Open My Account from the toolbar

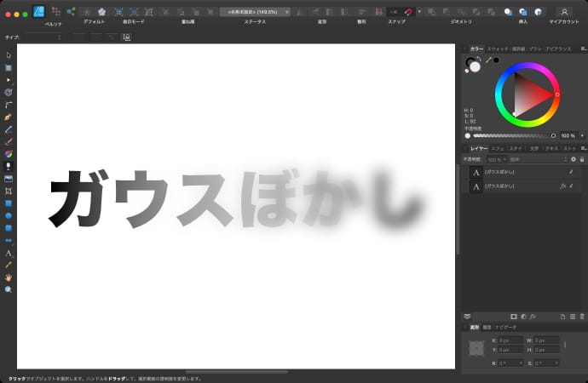point(564,12)
